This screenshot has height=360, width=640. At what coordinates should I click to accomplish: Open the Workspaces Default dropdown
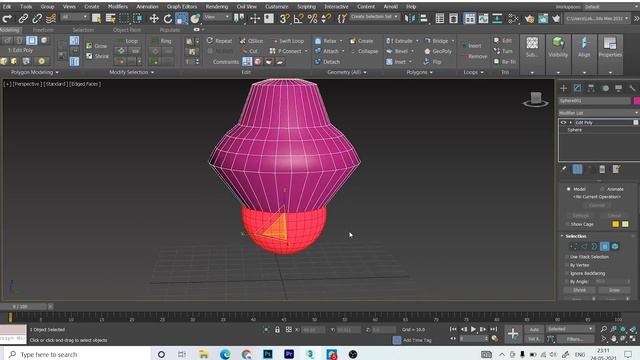[610, 7]
